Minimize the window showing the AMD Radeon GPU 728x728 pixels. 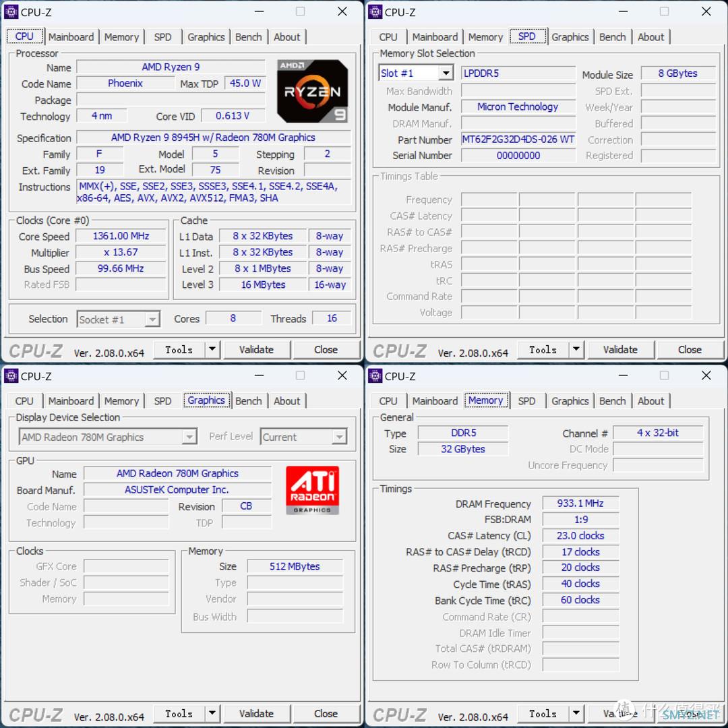coord(259,375)
